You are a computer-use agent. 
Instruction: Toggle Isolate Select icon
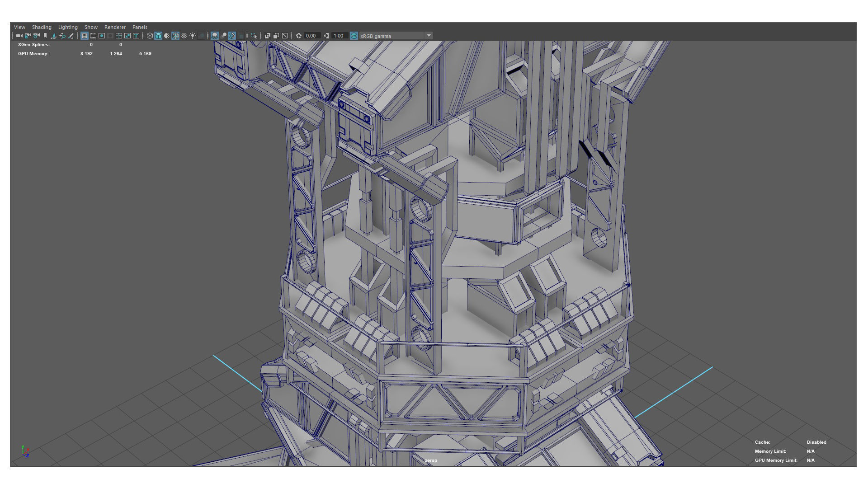(x=254, y=36)
